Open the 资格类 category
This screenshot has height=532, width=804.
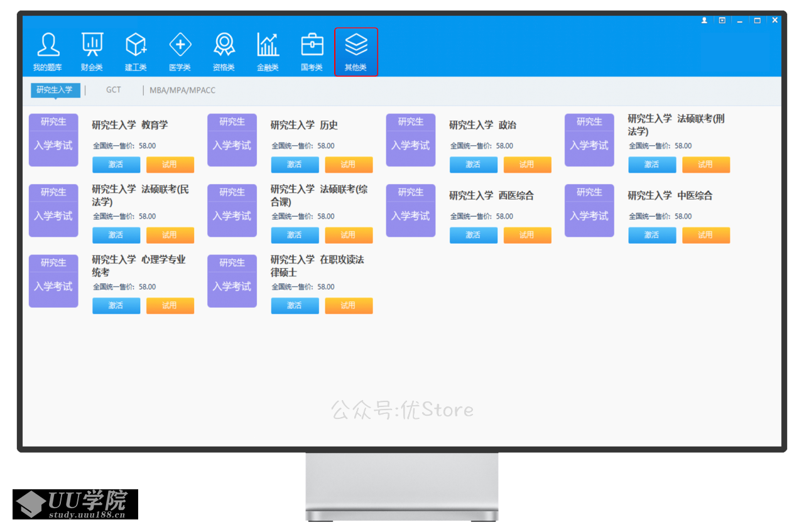224,52
